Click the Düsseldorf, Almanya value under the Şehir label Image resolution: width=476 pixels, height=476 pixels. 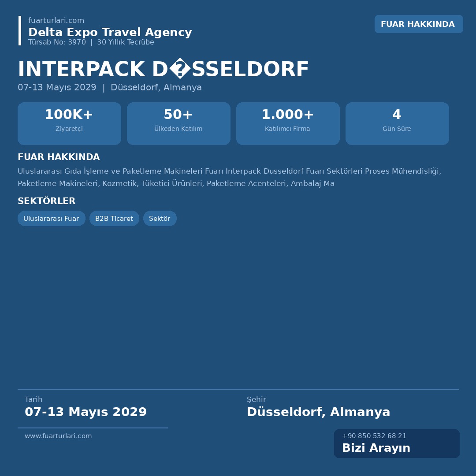point(319,412)
